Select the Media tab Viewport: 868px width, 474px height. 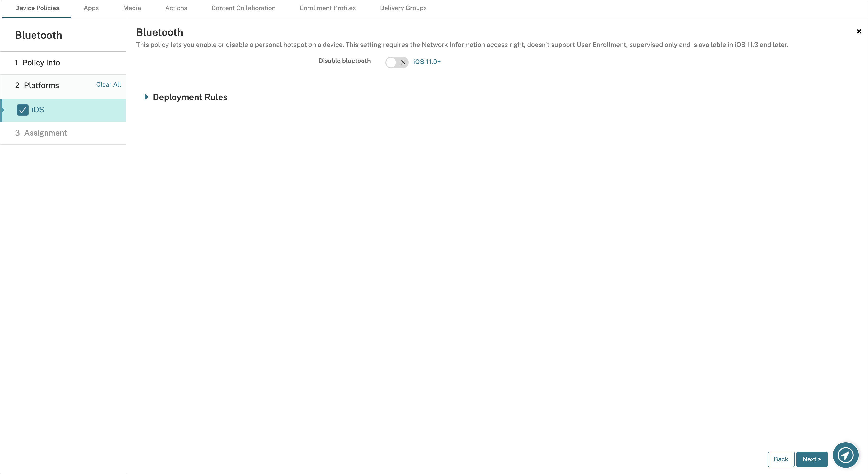(x=131, y=8)
